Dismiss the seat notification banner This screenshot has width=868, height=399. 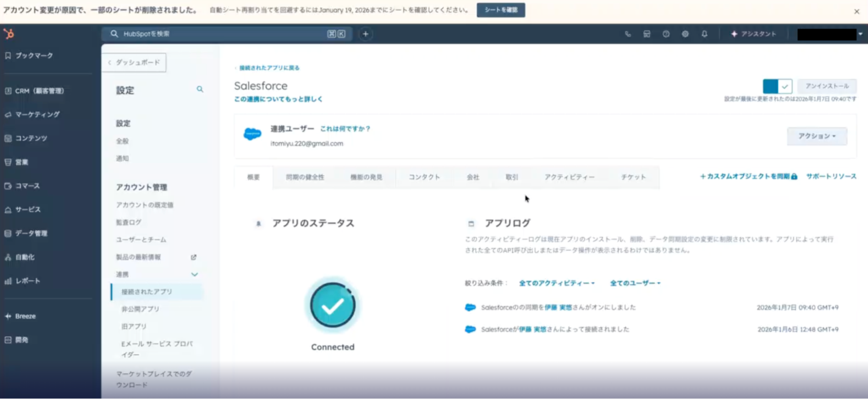[857, 12]
